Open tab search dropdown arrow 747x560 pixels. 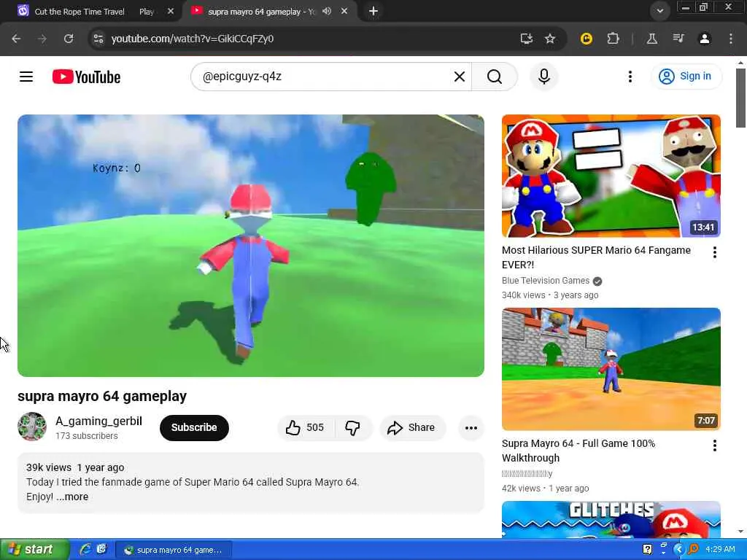click(659, 11)
